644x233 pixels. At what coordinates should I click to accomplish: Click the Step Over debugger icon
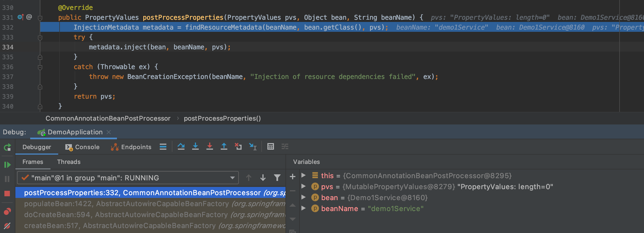point(181,147)
